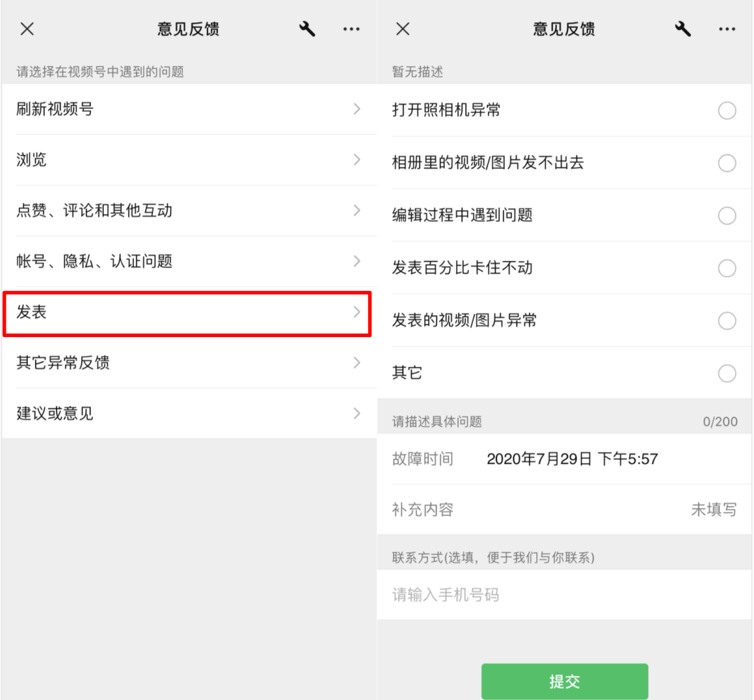Close the right 意见反馈 screen

click(403, 29)
